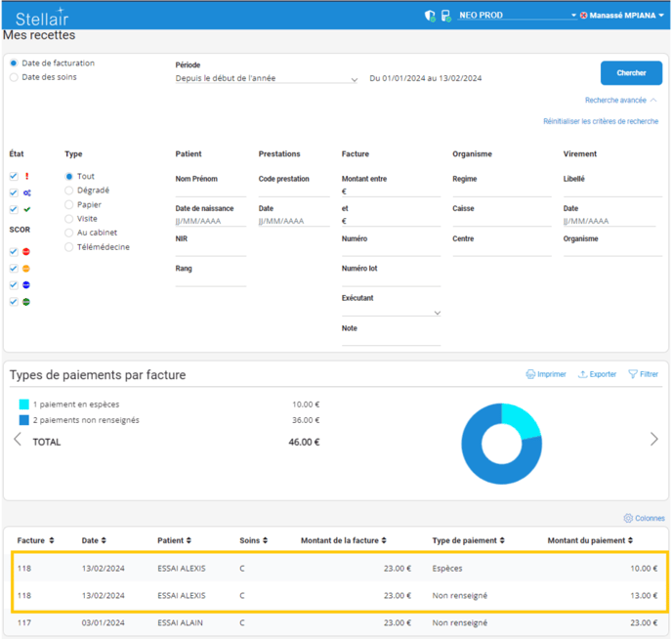Image resolution: width=672 pixels, height=639 pixels.
Task: Click Réinitialiser les critères de recherche
Action: (x=601, y=121)
